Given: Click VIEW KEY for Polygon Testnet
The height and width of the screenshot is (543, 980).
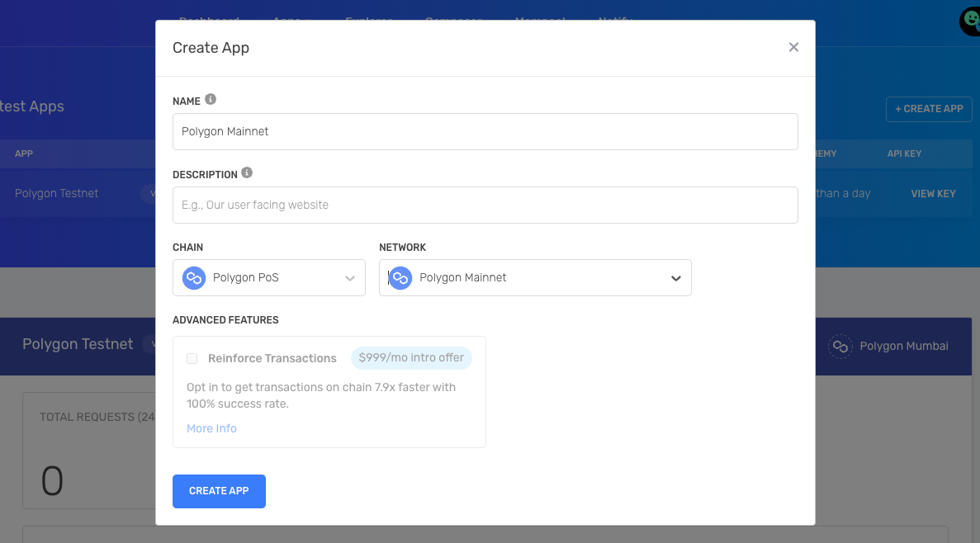Looking at the screenshot, I should pyautogui.click(x=933, y=194).
